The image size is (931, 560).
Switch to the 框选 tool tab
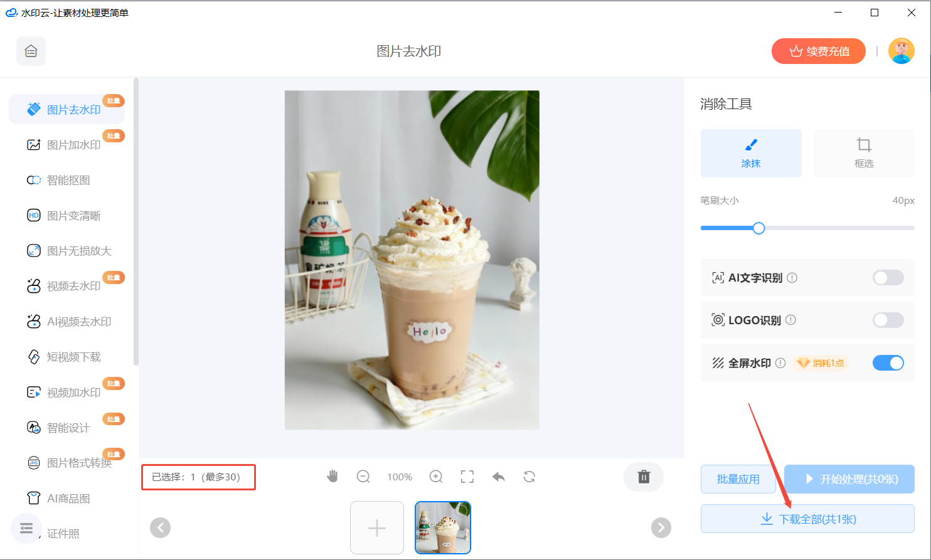click(863, 153)
